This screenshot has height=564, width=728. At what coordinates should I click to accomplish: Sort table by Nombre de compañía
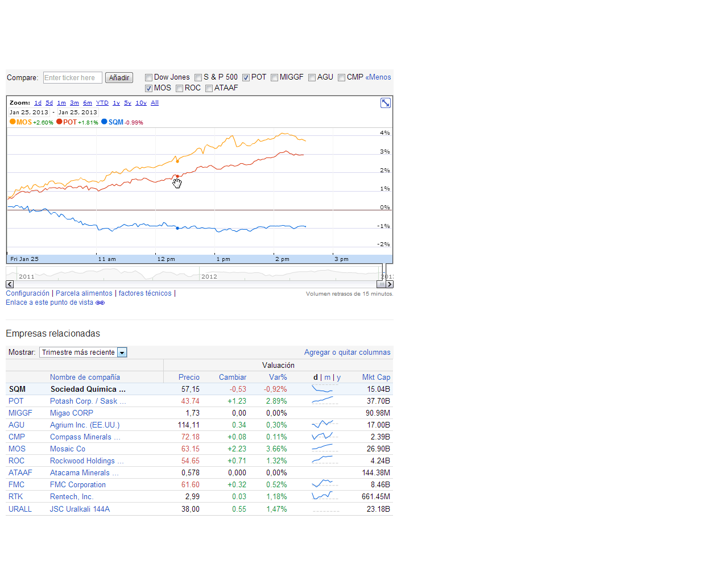click(x=85, y=377)
